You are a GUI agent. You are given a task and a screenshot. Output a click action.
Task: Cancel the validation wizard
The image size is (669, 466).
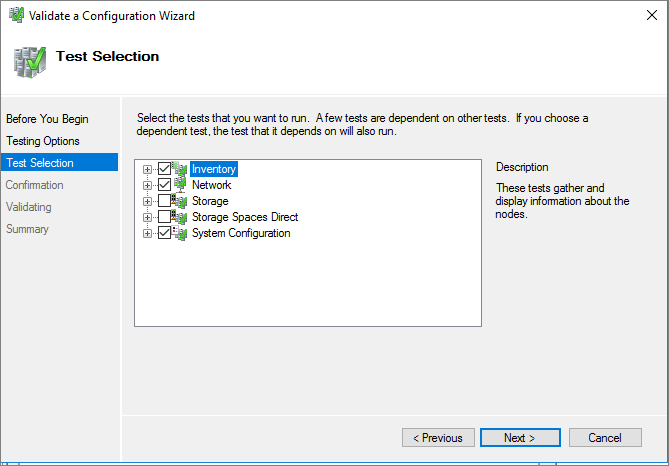point(605,438)
